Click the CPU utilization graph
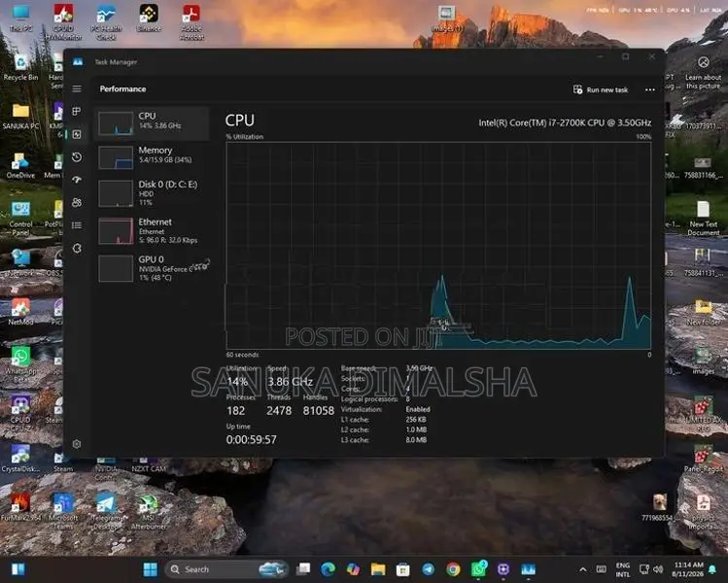 [438, 246]
